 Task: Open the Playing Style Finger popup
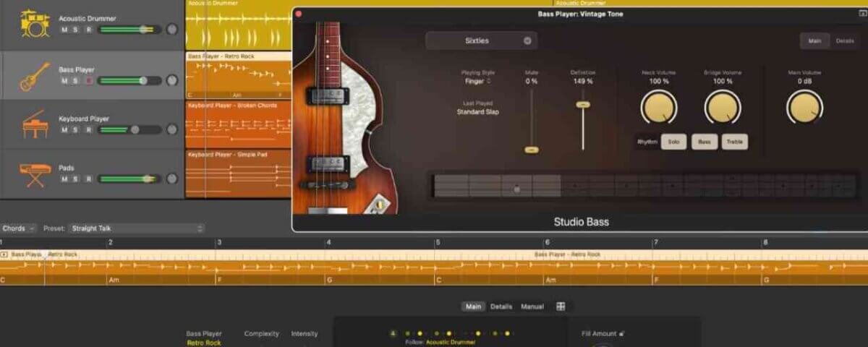[477, 82]
